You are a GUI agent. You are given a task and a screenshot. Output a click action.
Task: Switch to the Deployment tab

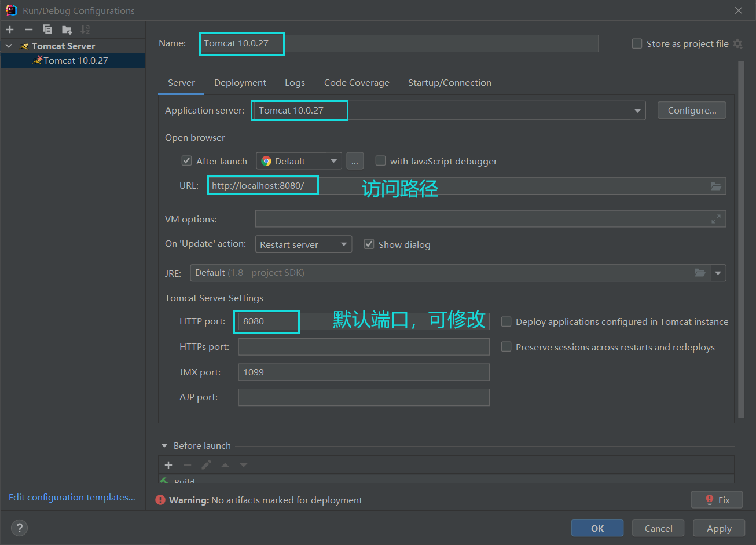(x=240, y=83)
